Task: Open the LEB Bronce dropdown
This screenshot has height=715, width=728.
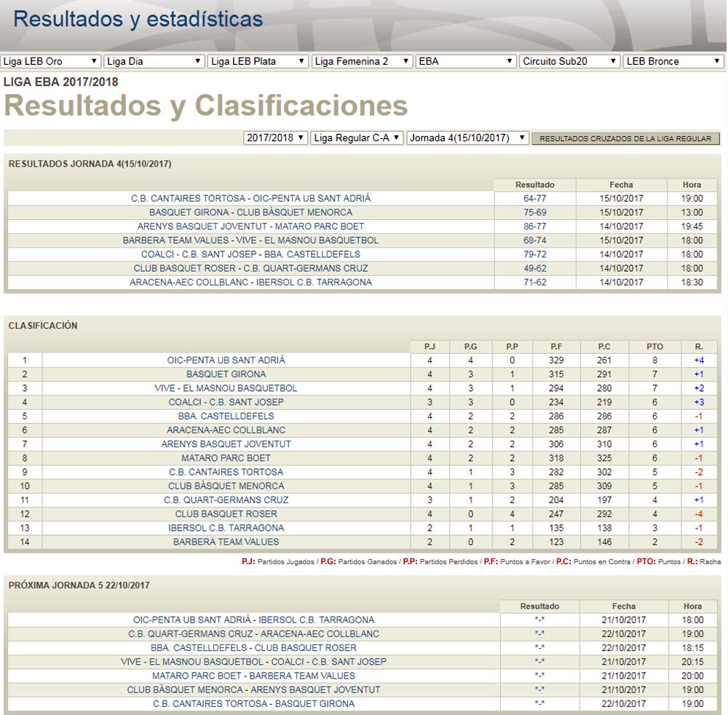Action: point(673,61)
